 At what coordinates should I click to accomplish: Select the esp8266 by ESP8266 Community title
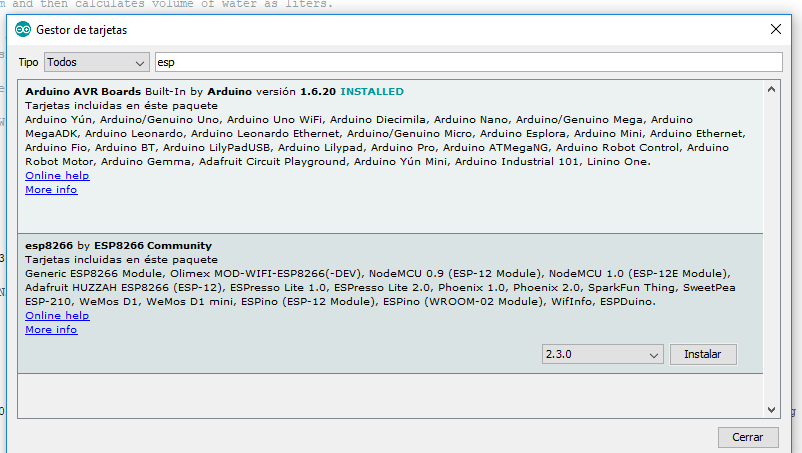118,246
